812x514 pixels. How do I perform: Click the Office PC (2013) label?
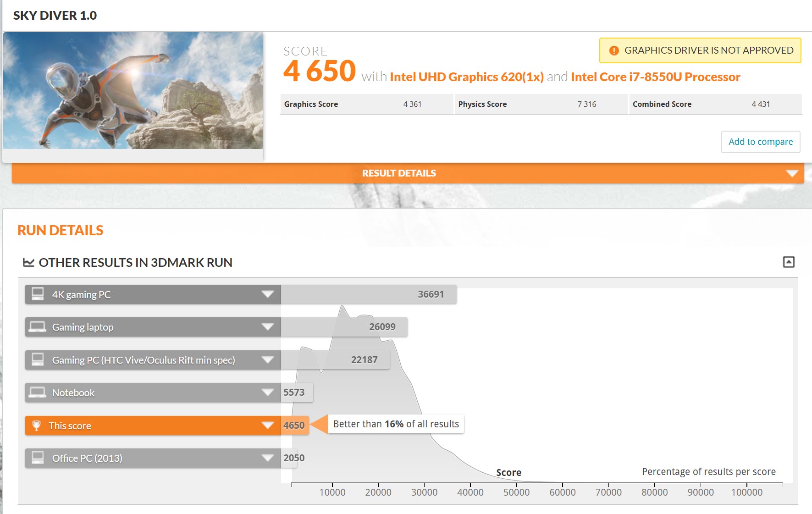point(87,458)
